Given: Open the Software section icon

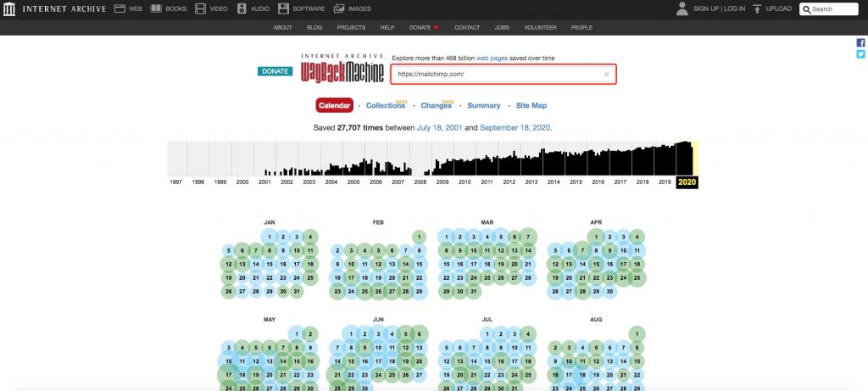Looking at the screenshot, I should pyautogui.click(x=283, y=8).
